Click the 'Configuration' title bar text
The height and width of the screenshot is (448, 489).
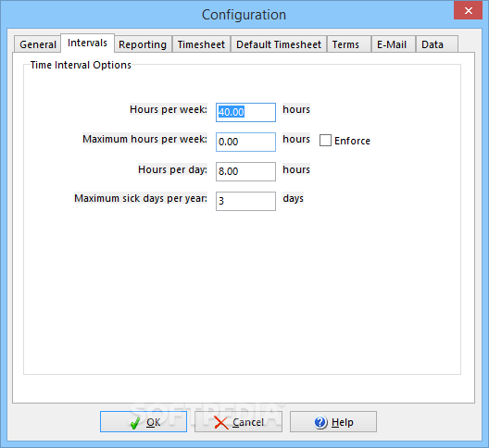pos(244,15)
